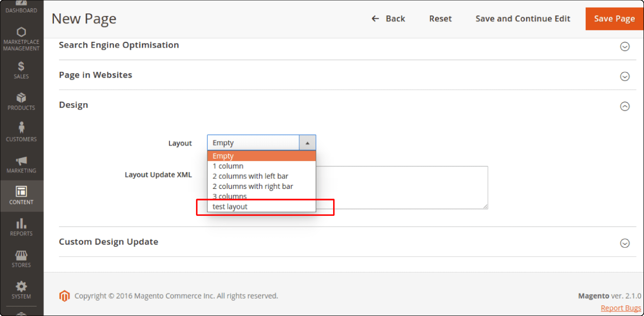The image size is (644, 316).
Task: Select 3 columns layout option
Action: pos(261,196)
